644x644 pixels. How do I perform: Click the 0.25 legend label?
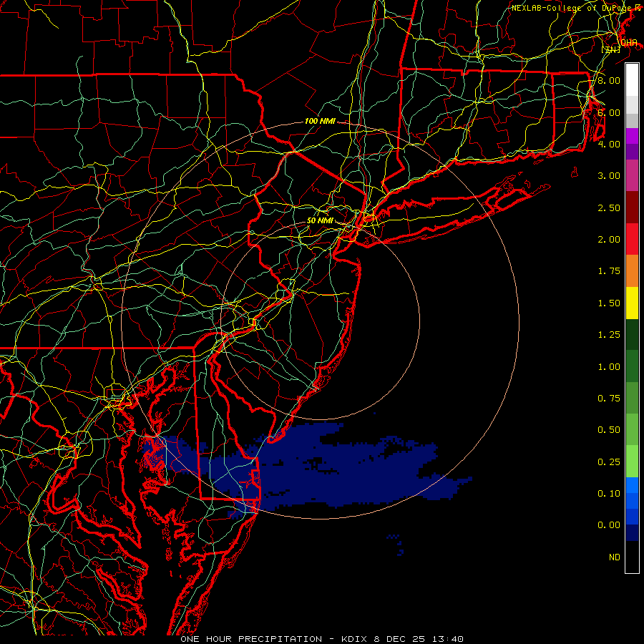[609, 462]
